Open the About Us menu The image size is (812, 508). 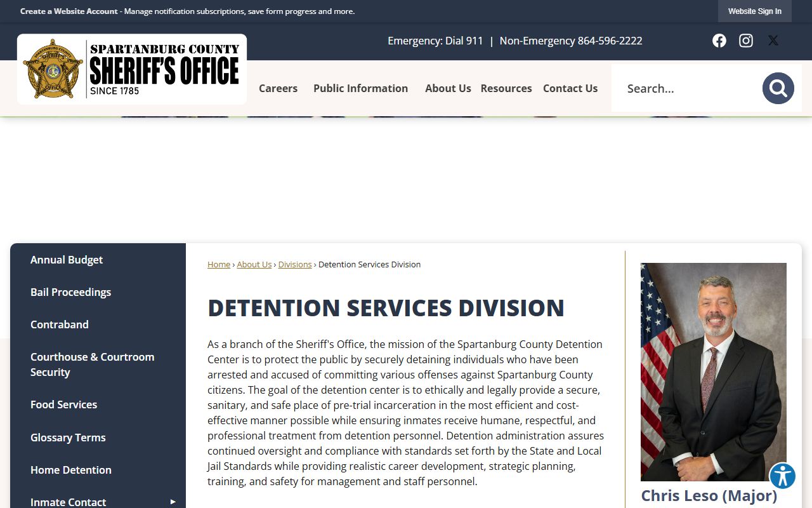pyautogui.click(x=448, y=88)
